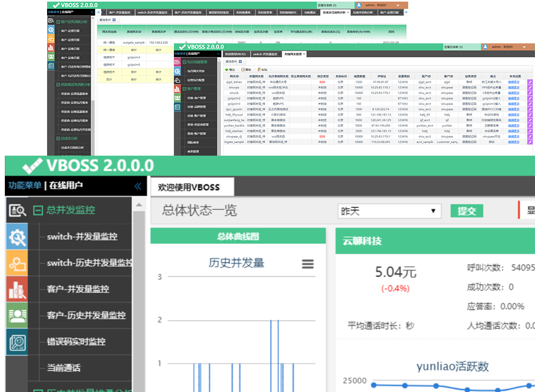Click the green users sidebar icon in front window
Viewport: 535px width, 392px height.
tap(17, 316)
